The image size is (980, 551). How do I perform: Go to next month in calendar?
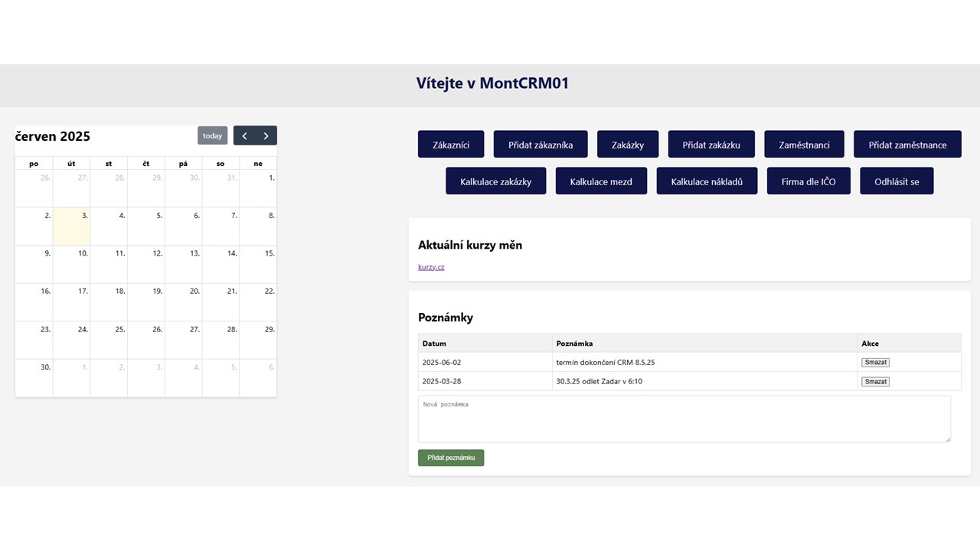coord(266,135)
